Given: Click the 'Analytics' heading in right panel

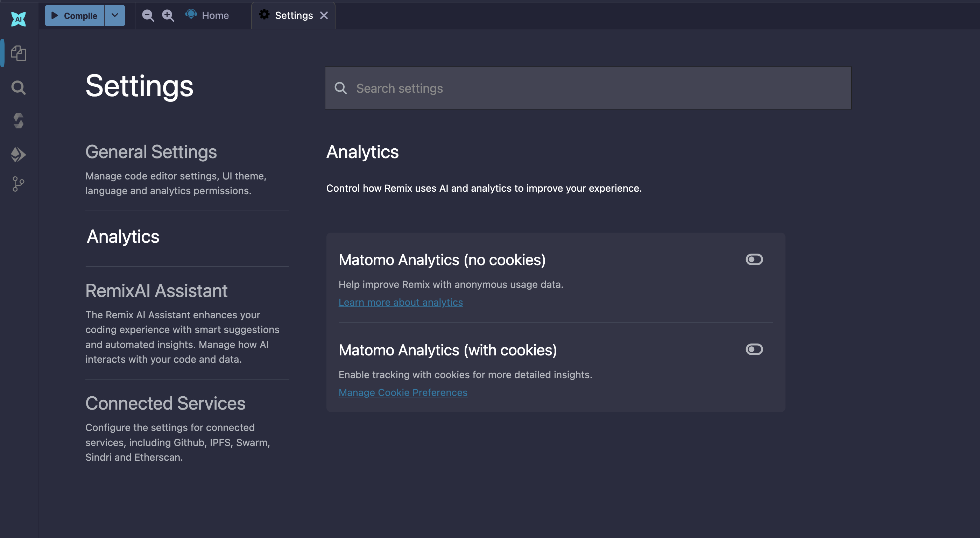Looking at the screenshot, I should coord(362,152).
